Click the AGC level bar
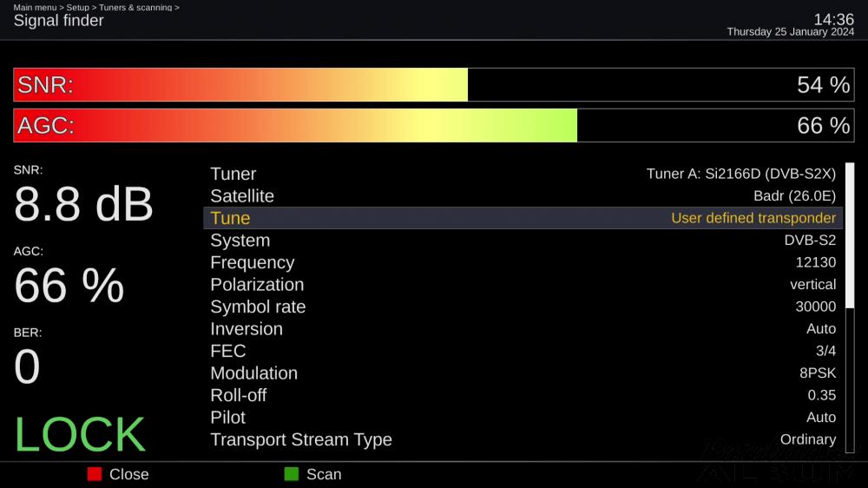 click(x=433, y=125)
